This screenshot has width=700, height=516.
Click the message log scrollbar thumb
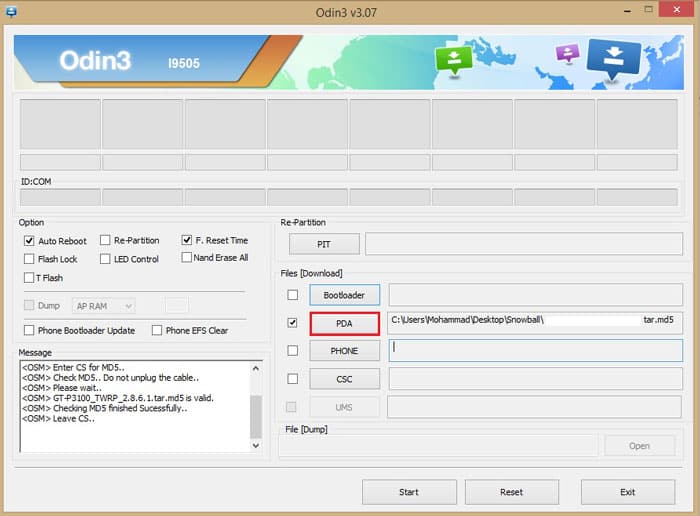[x=256, y=417]
